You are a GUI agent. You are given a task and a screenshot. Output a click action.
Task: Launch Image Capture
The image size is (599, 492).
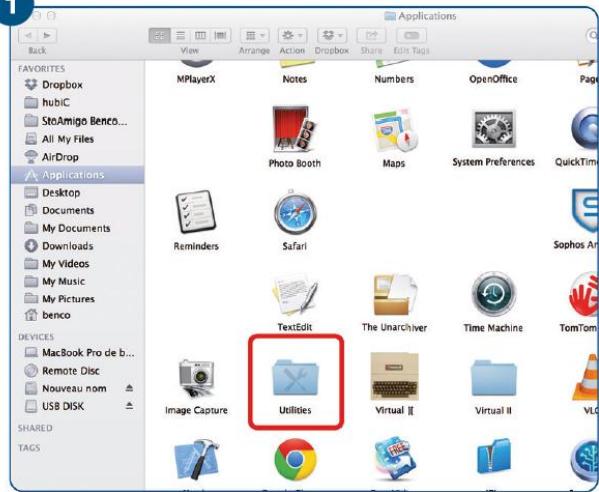click(x=196, y=379)
